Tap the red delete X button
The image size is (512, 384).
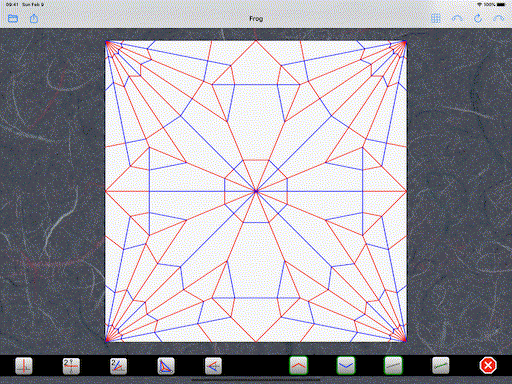tap(488, 366)
